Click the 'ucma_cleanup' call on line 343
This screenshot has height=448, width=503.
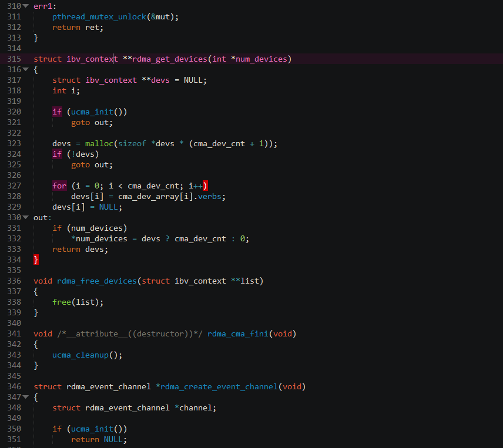click(81, 355)
